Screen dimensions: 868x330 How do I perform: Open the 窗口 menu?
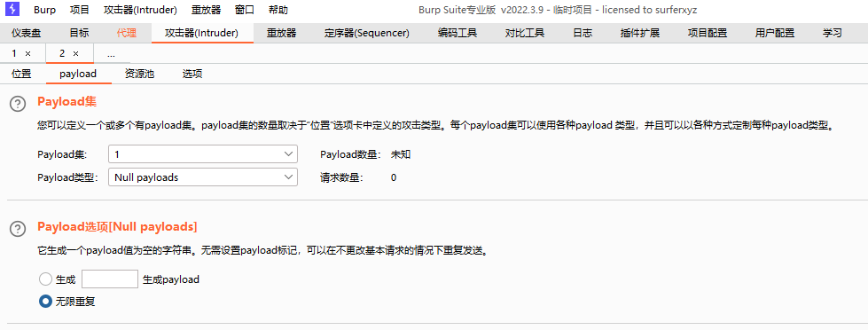[244, 10]
